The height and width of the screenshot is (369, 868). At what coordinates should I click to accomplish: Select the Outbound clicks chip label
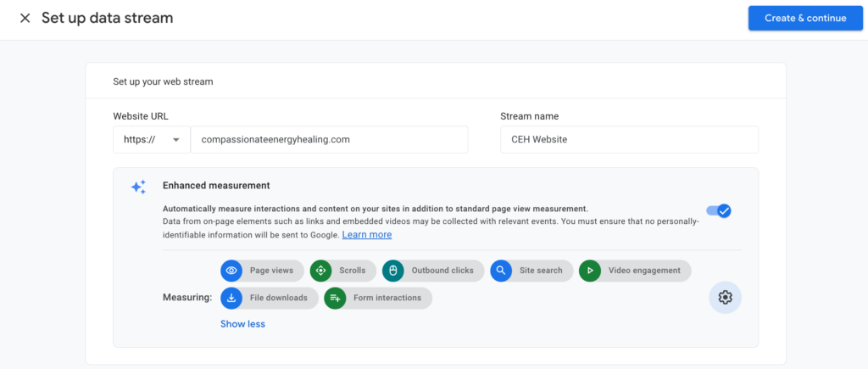(442, 271)
